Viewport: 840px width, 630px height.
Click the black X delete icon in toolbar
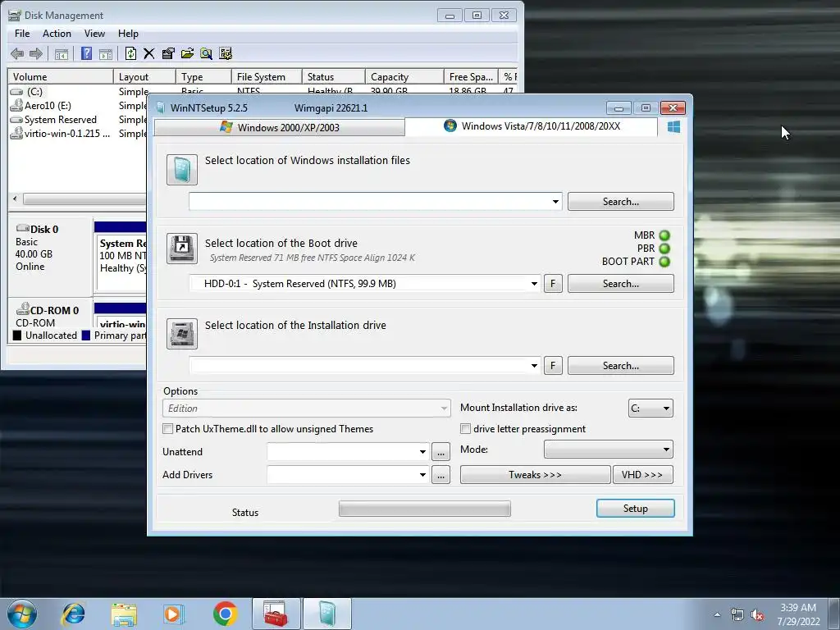tap(149, 53)
